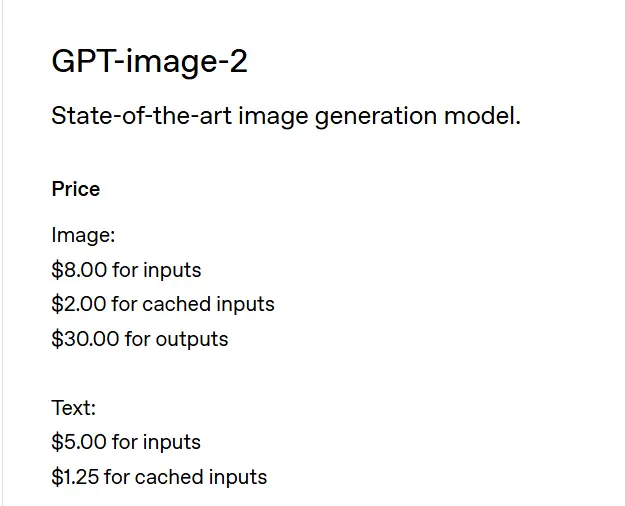Click the $2.00 cached inputs amount

tap(77, 304)
